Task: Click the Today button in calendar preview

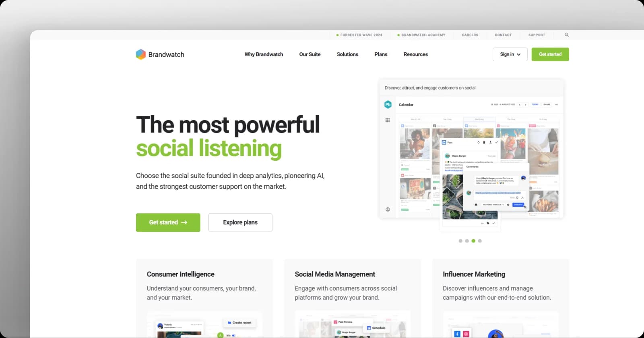Action: (x=535, y=104)
